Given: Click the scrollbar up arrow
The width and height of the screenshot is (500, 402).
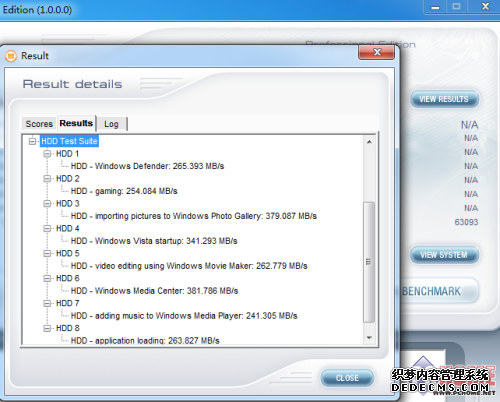Looking at the screenshot, I should click(x=369, y=142).
